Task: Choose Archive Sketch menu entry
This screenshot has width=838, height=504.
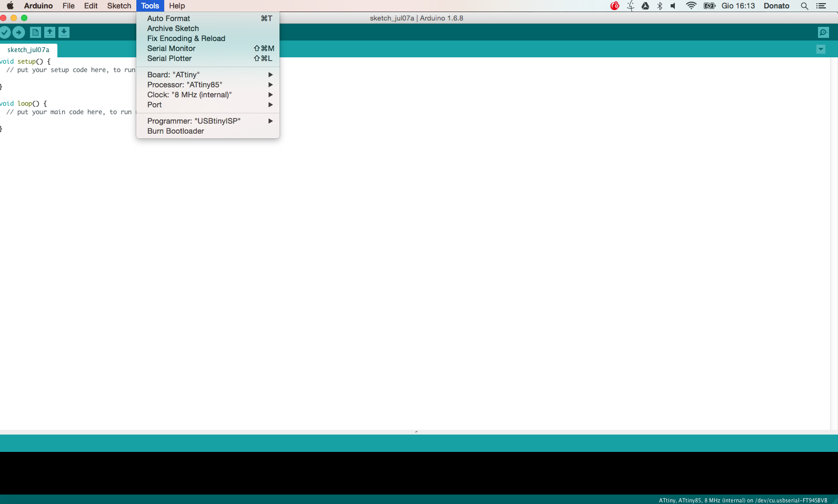Action: [x=208, y=28]
